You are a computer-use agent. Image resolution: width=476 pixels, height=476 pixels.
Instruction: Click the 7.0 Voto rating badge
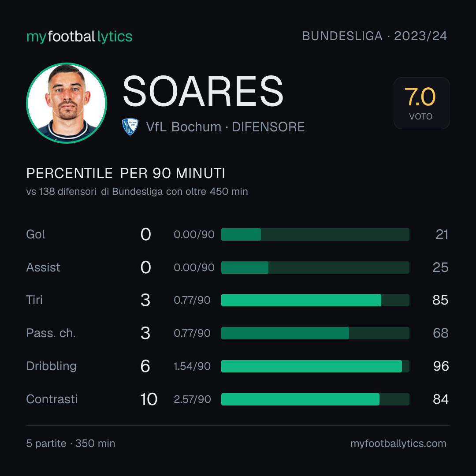421,103
